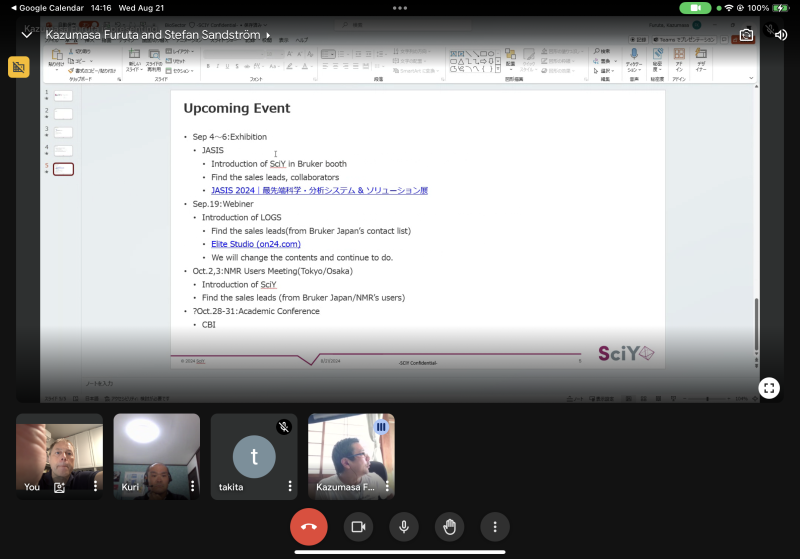Screen dimensions: 800x559
Task: End the call with the red hang-up button
Action: pos(309,527)
